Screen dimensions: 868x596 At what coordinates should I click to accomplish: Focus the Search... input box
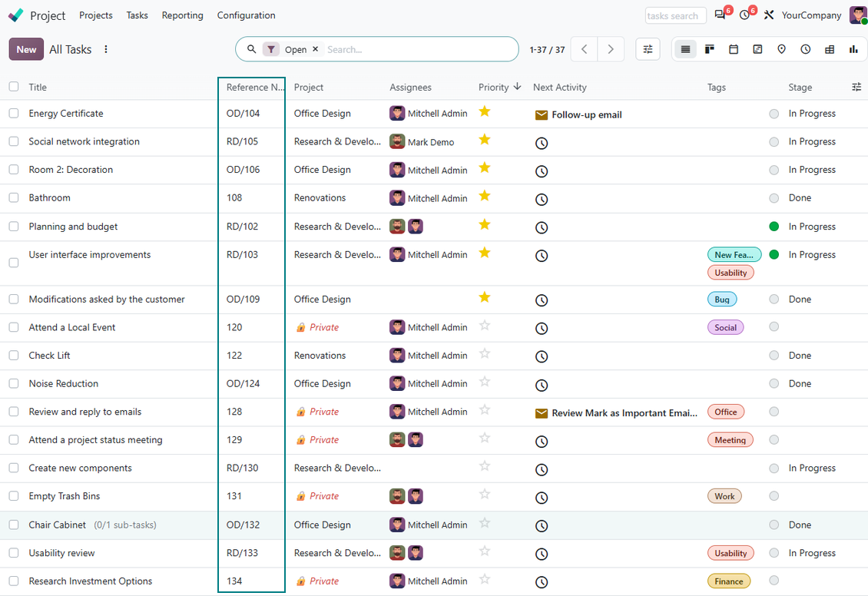(419, 49)
